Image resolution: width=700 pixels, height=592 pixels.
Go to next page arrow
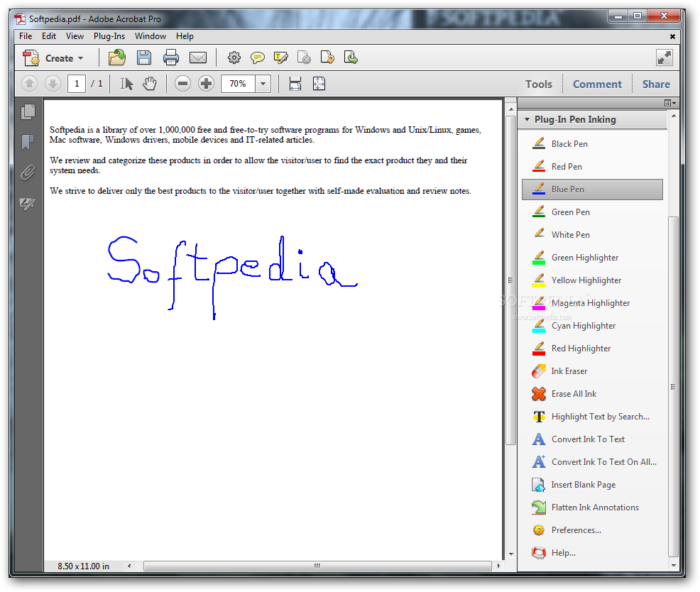53,84
